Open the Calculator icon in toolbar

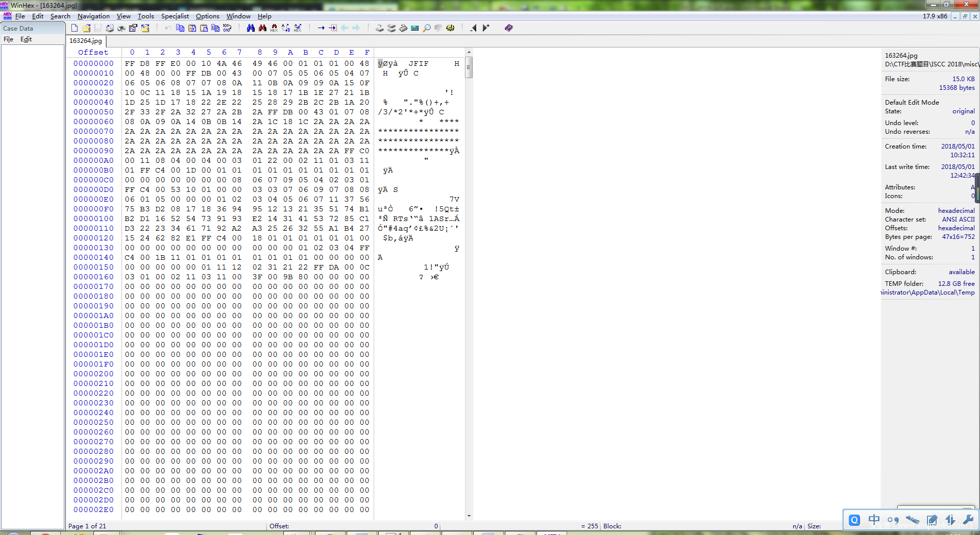pos(415,28)
